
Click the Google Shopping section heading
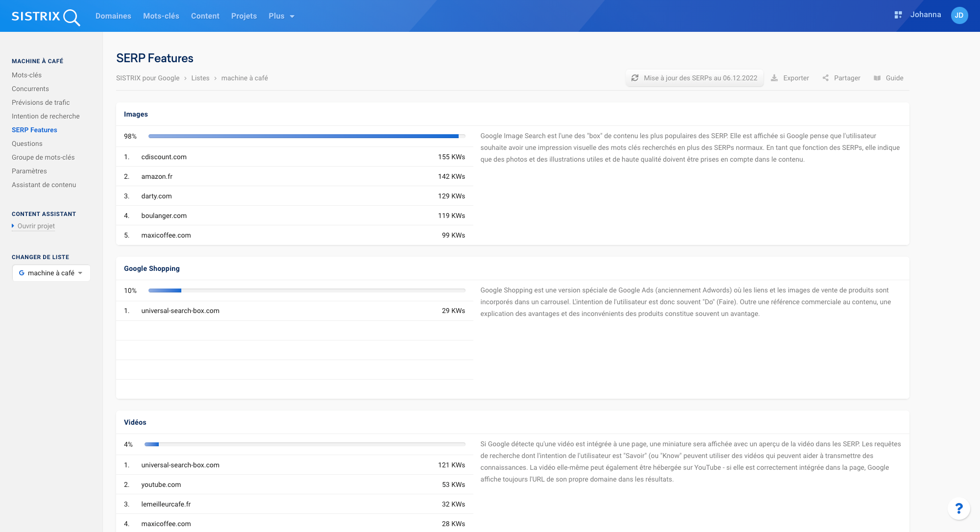[152, 268]
